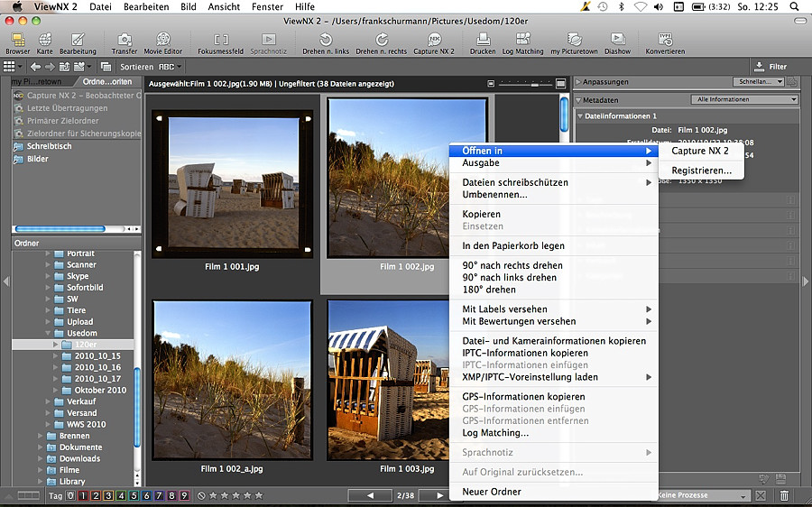Go to the previous image arrow button
Image resolution: width=812 pixels, height=507 pixels.
pyautogui.click(x=370, y=495)
